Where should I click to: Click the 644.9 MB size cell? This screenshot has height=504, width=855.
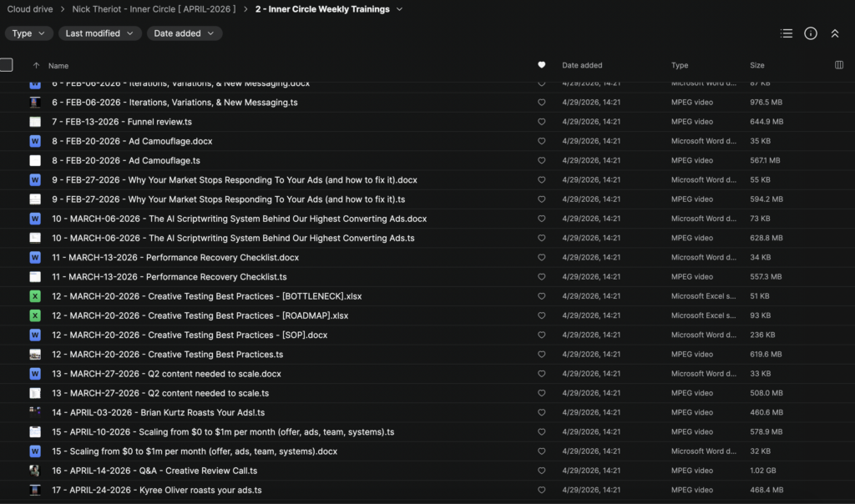(x=766, y=122)
